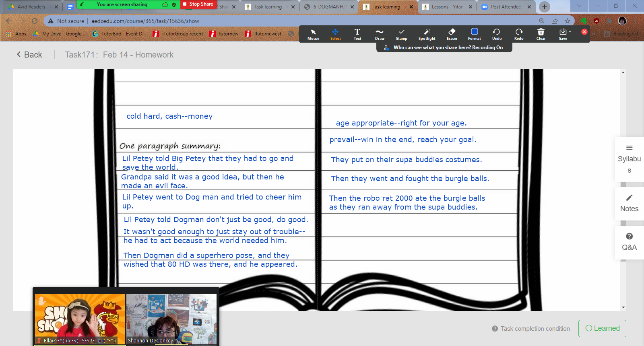Open the Notes side panel
This screenshot has width=644, height=346.
pyautogui.click(x=629, y=204)
